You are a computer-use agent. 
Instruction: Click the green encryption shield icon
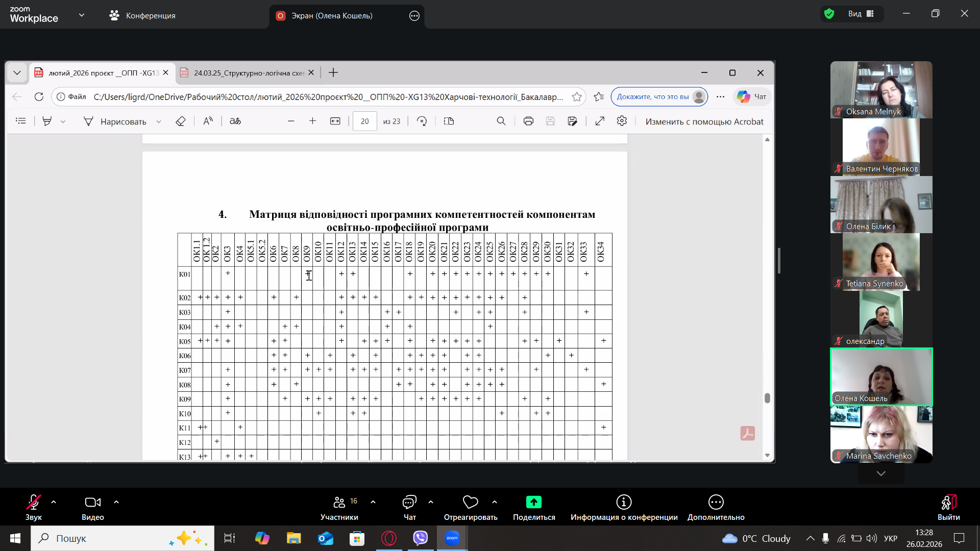(x=829, y=14)
